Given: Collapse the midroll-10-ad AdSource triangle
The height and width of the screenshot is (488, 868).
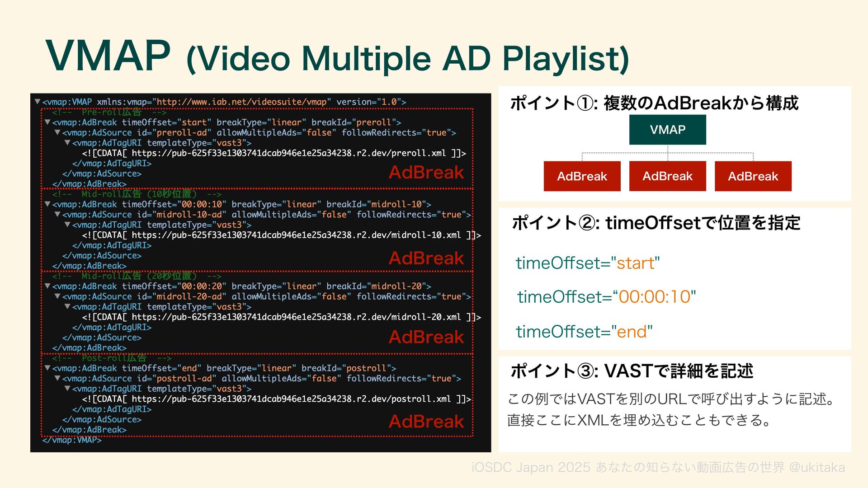Looking at the screenshot, I should tap(57, 215).
